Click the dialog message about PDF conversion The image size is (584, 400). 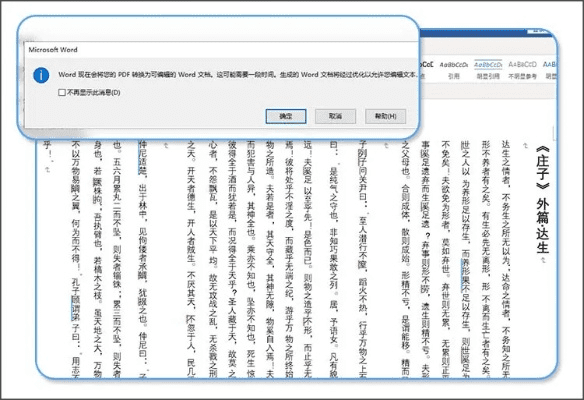pos(237,74)
